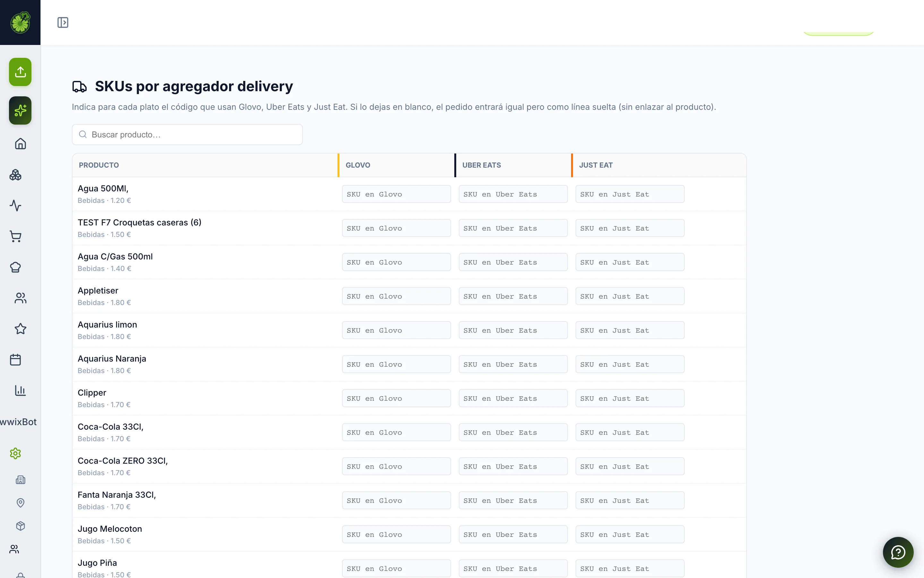Screen dimensions: 924x578
Task: Click Glovo SKU field for Agua 500Ml
Action: coord(396,194)
